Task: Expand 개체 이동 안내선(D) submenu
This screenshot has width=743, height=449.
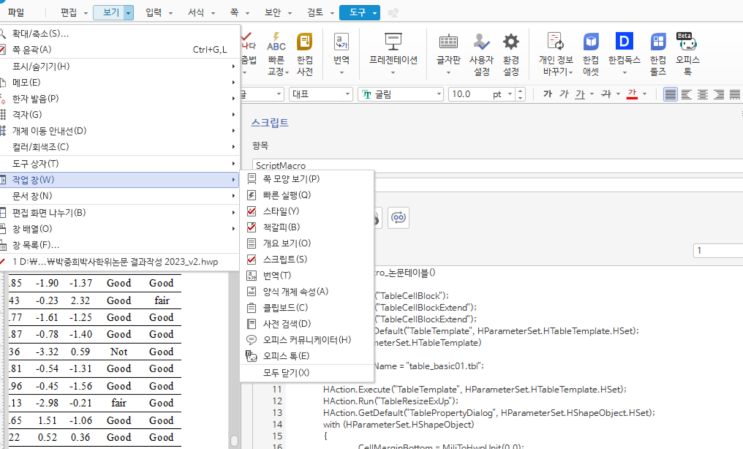Action: (118, 131)
